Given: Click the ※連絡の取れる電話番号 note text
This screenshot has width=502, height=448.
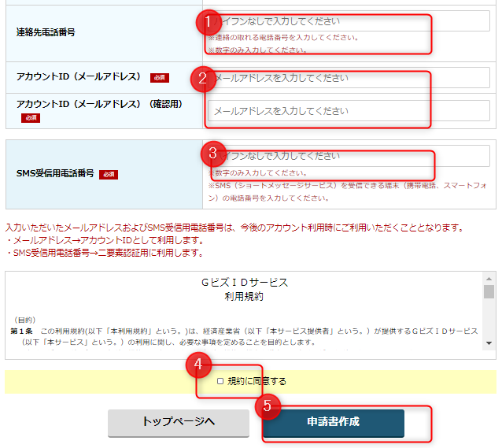Looking at the screenshot, I should point(283,38).
